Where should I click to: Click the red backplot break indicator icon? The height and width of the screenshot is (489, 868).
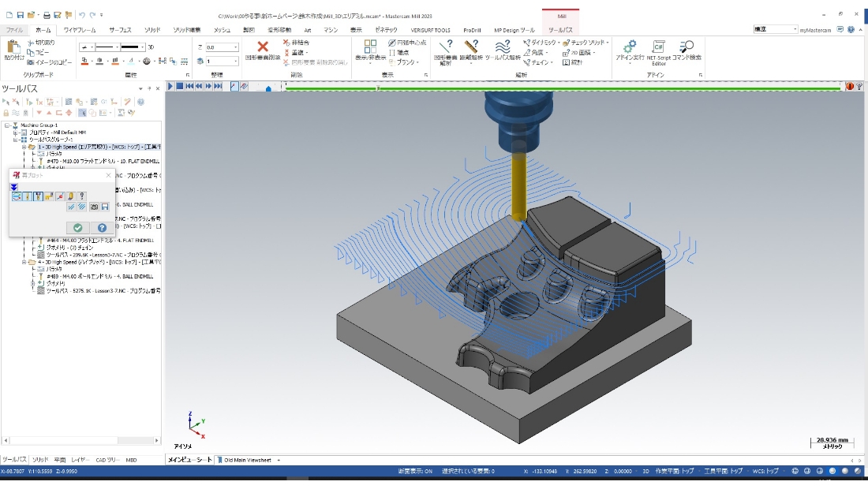850,86
